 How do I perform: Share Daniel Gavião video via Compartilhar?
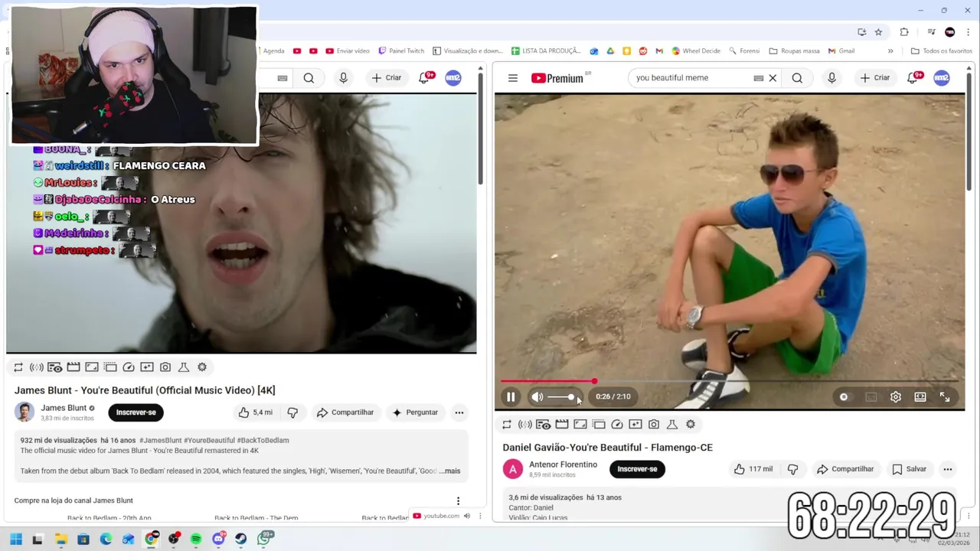point(844,469)
